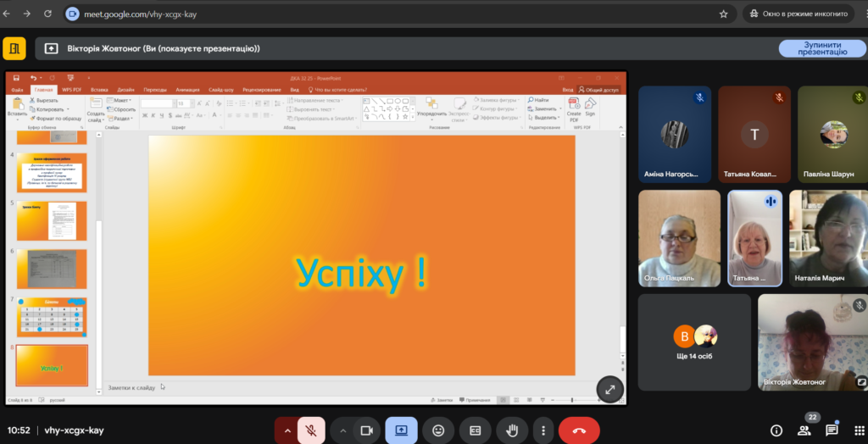
Task: Toggle the camera on or off
Action: (x=367, y=430)
